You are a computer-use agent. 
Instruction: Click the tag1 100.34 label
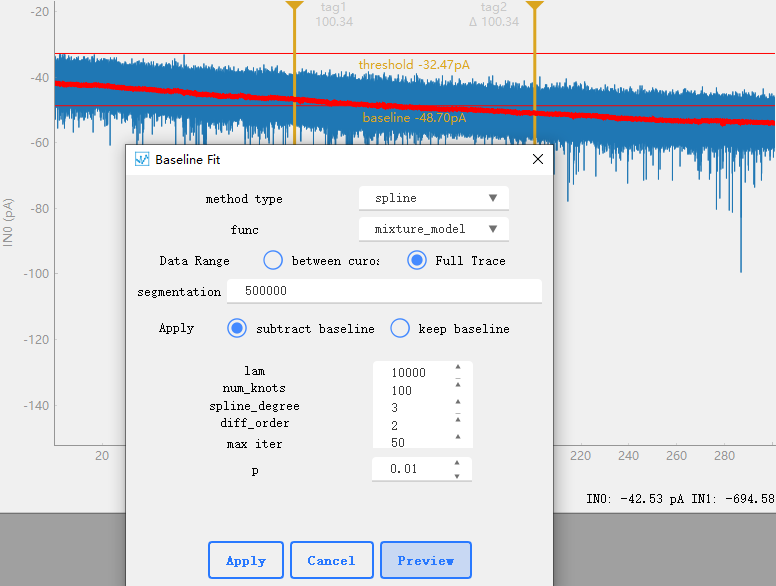pyautogui.click(x=334, y=14)
